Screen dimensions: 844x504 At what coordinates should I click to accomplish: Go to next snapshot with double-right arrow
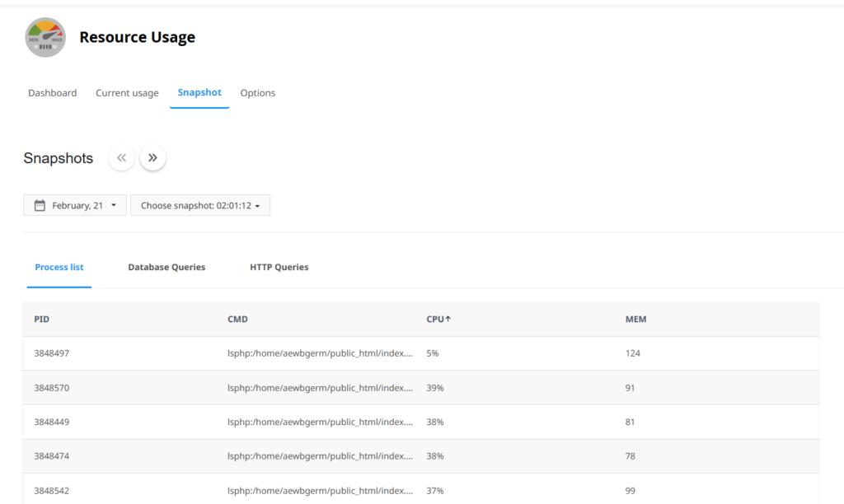click(152, 157)
